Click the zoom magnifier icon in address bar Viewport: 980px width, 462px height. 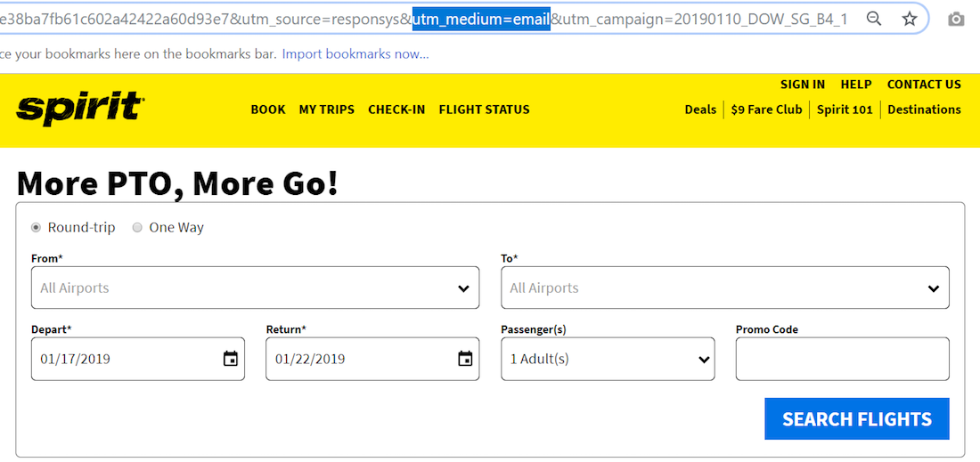pyautogui.click(x=875, y=19)
